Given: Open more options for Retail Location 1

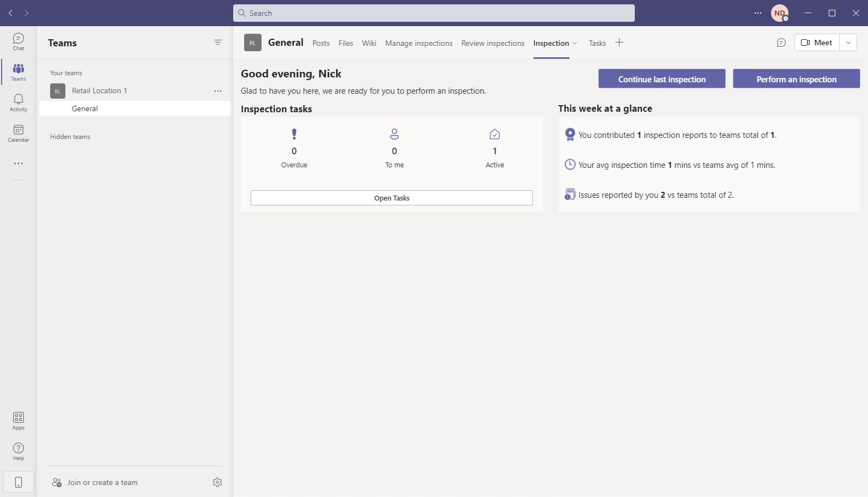Looking at the screenshot, I should click(218, 91).
